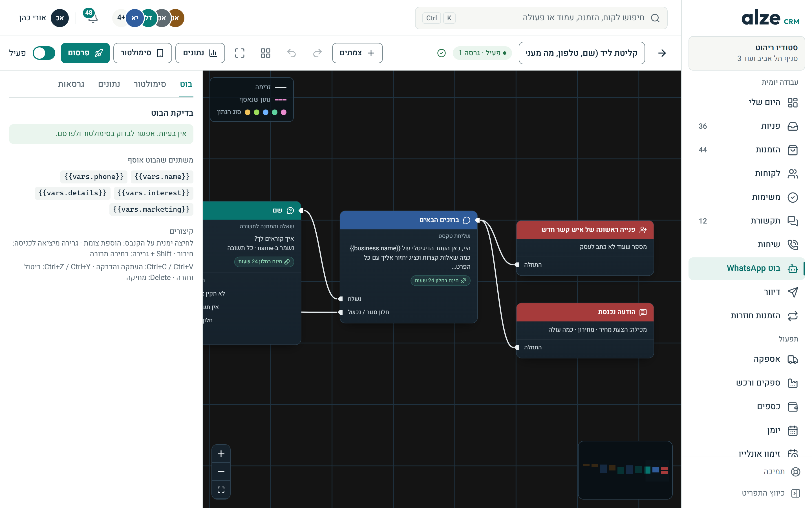
Task: Click the green check status icon
Action: (442, 53)
